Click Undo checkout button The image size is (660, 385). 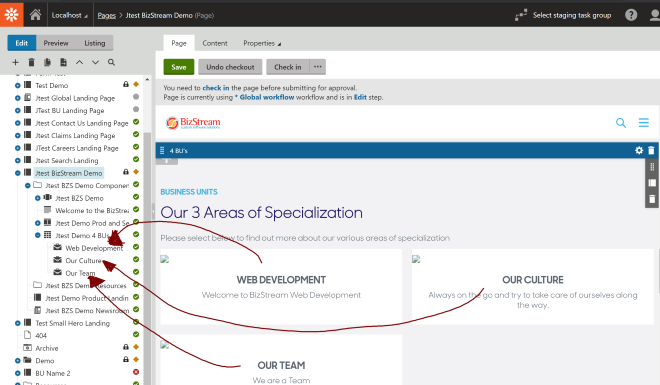[230, 67]
